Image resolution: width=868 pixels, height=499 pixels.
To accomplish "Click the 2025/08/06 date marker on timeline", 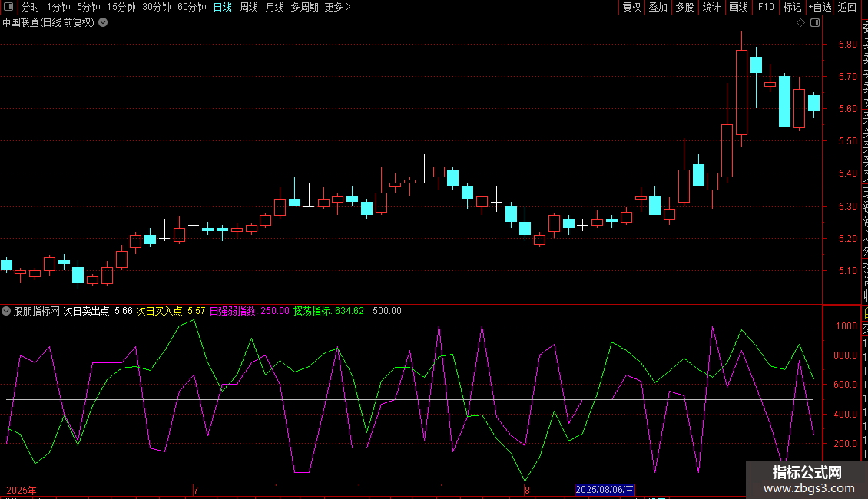I will point(605,490).
